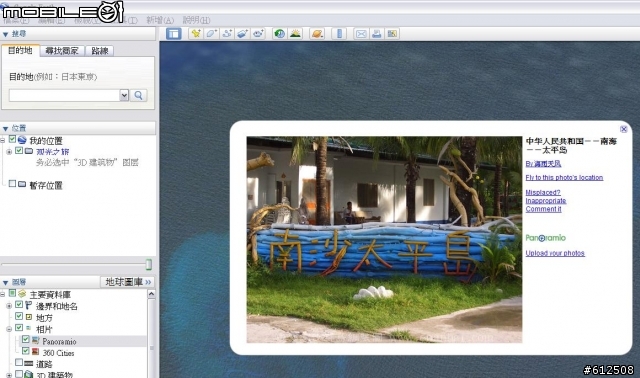Enable the 3D 建築物 layer checkbox
640x378 pixels.
(x=19, y=374)
